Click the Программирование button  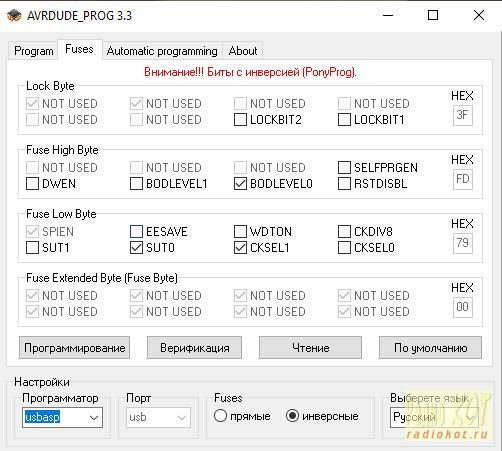(74, 348)
